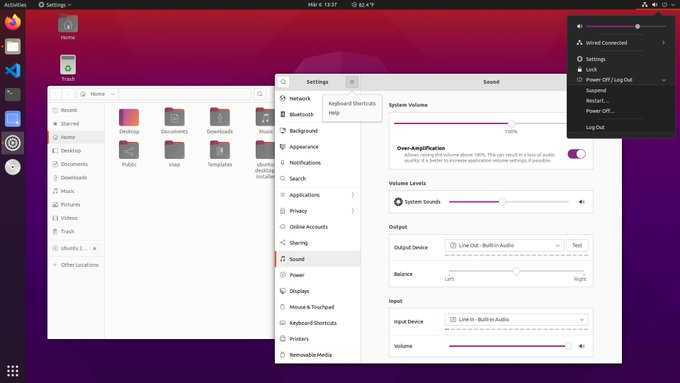Adjust the system menu volume slider
This screenshot has height=383, width=680.
coord(637,26)
